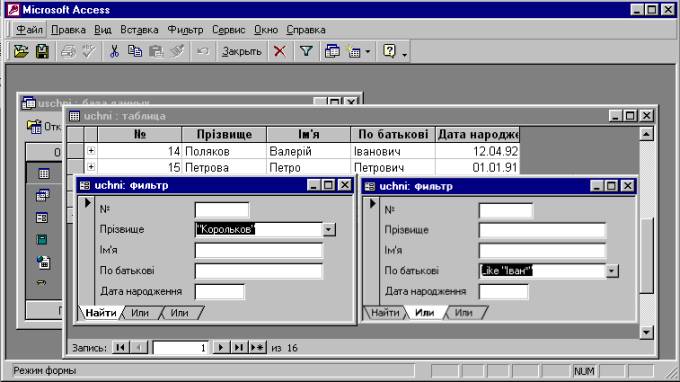Click Дата народження field in left filter
The image size is (680, 382).
coord(220,292)
